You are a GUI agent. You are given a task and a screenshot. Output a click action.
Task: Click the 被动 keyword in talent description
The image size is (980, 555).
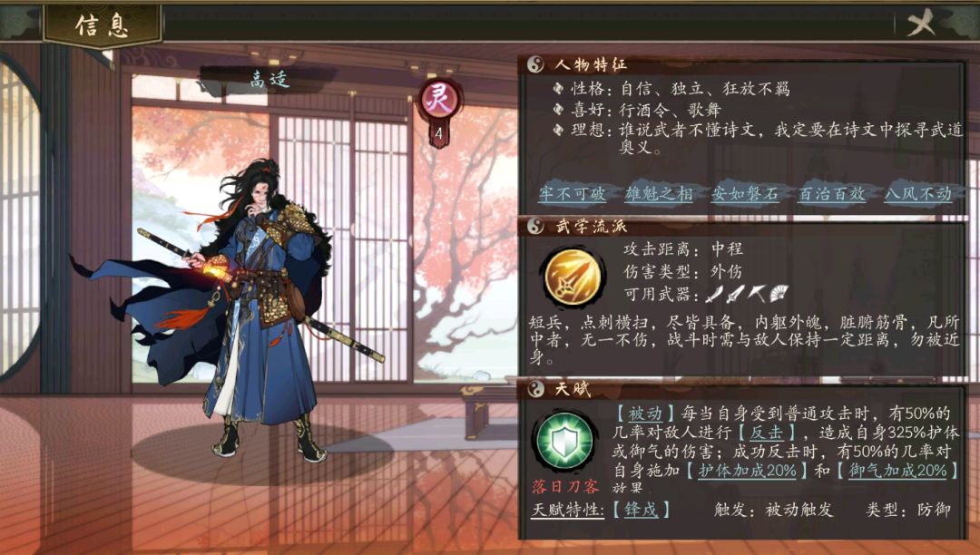(646, 414)
